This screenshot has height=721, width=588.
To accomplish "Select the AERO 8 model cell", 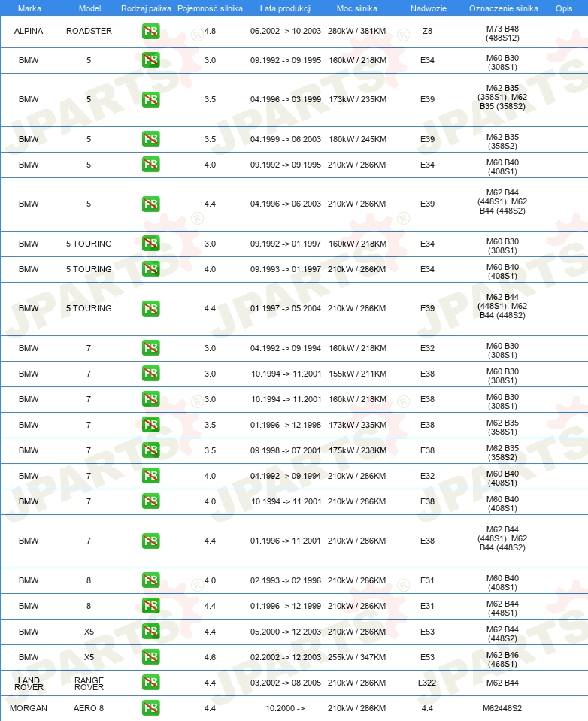I will [89, 708].
